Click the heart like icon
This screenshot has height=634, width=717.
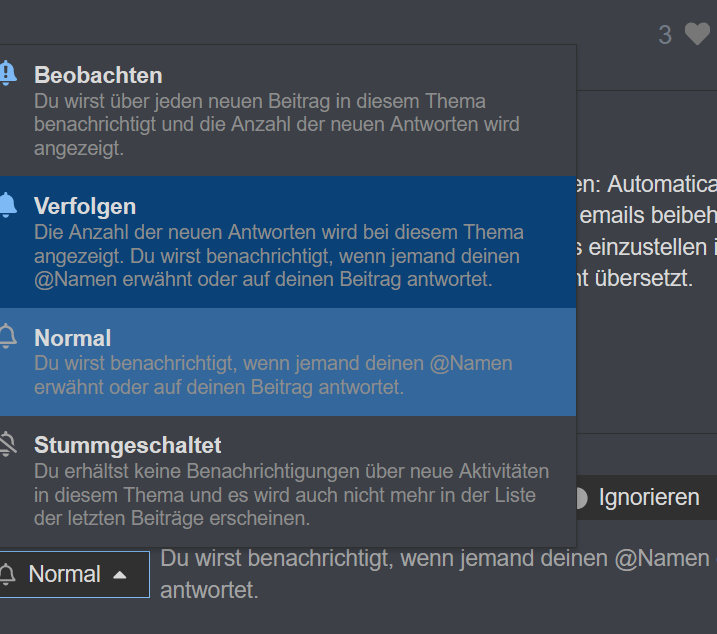(x=697, y=35)
